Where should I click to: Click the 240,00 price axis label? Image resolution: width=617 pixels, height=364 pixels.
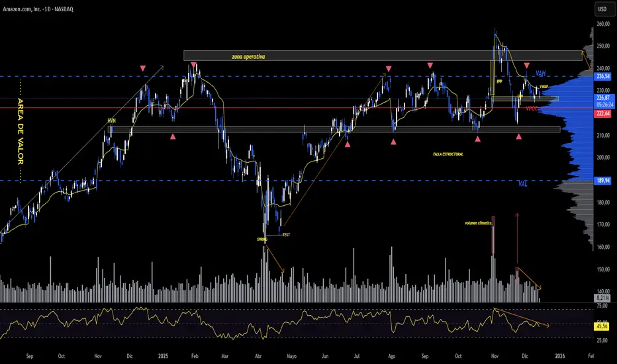(603, 68)
